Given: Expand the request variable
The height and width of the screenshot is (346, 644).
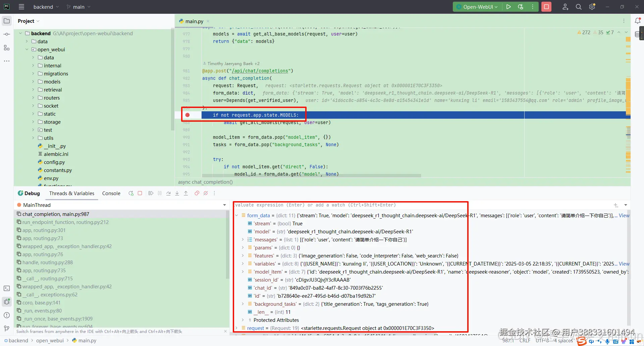Looking at the screenshot, I should [x=236, y=328].
